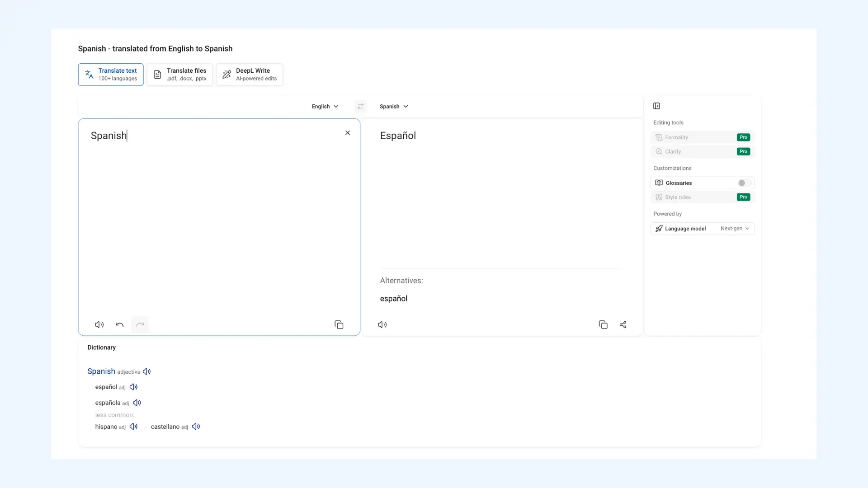Enable the Glossaries toggle

tap(742, 183)
